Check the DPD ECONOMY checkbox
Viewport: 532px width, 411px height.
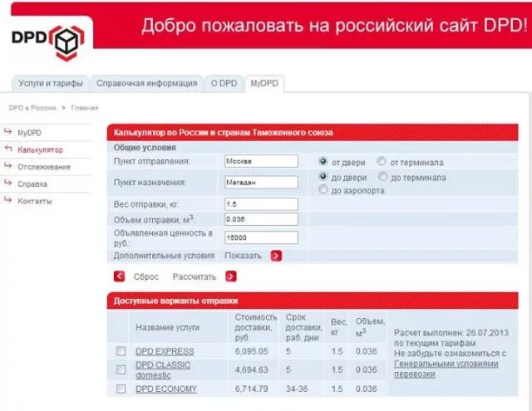pyautogui.click(x=121, y=389)
